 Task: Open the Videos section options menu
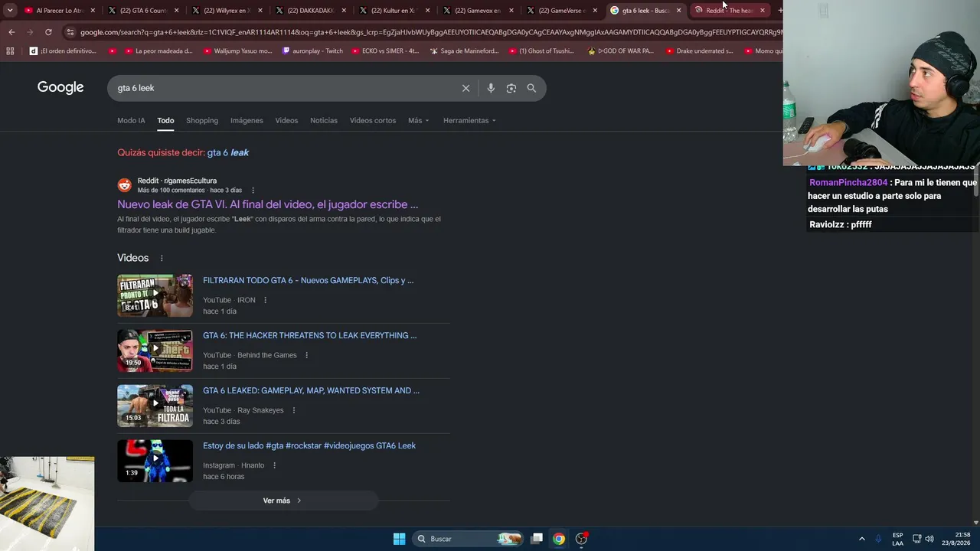coord(162,258)
